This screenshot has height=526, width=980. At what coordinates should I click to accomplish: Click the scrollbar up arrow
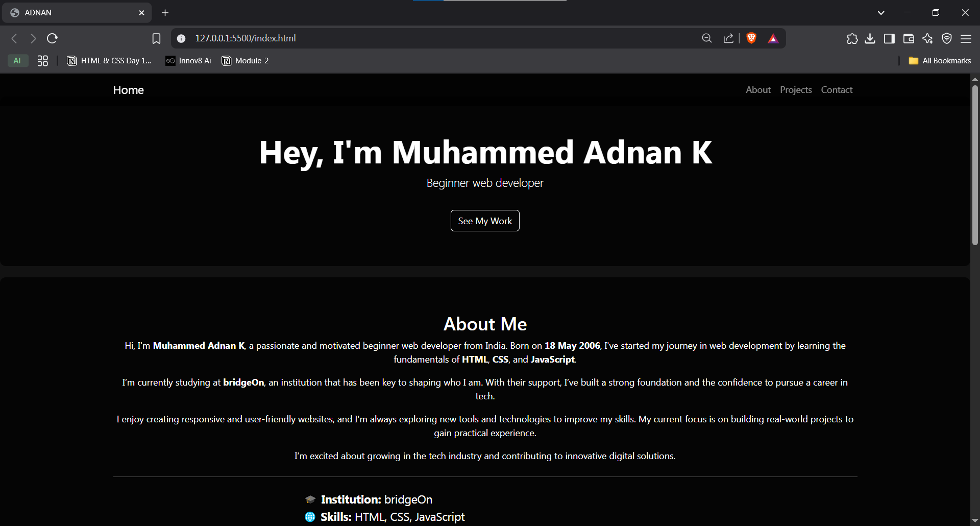point(975,79)
